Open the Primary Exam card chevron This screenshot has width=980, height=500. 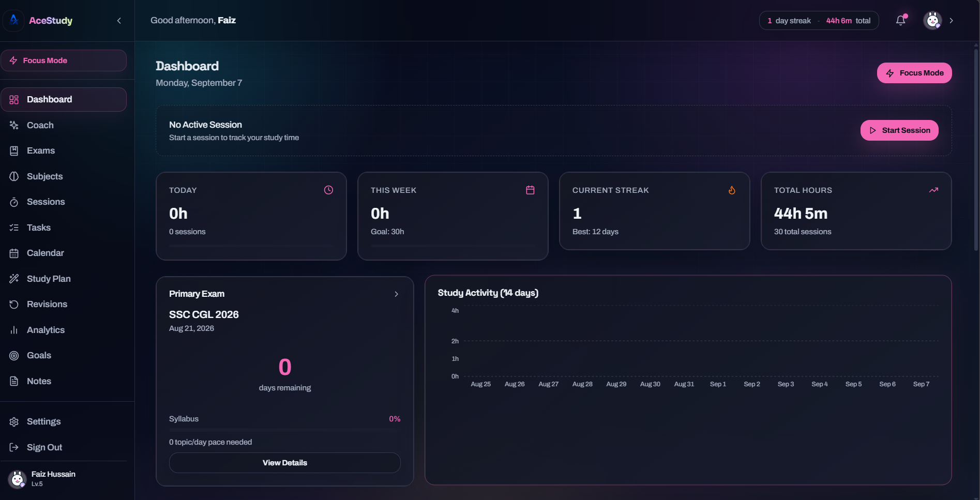click(396, 294)
